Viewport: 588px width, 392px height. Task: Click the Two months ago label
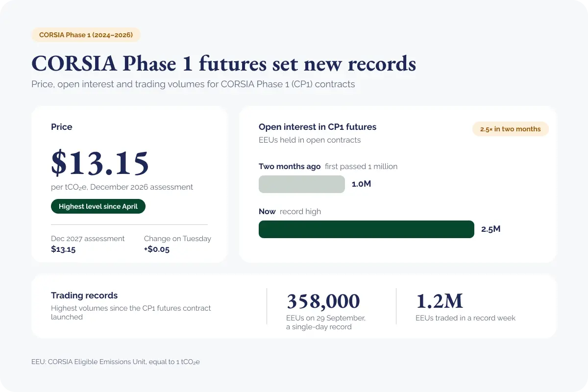pos(290,167)
